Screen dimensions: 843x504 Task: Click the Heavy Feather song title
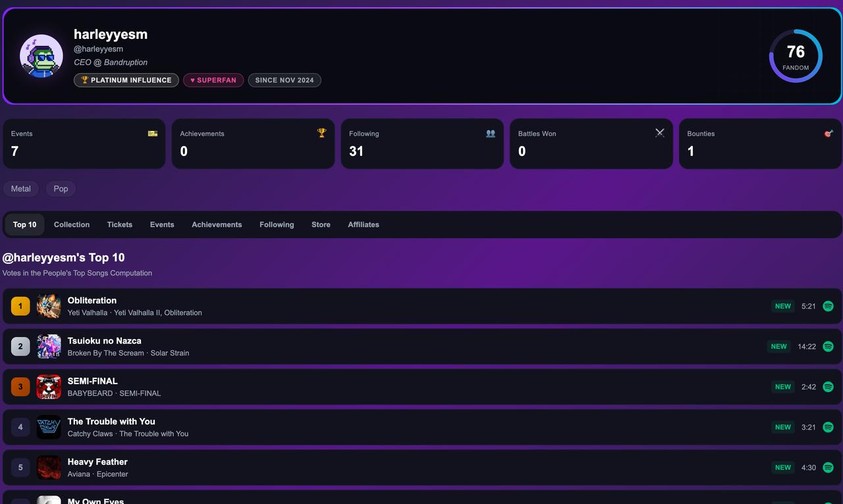97,462
